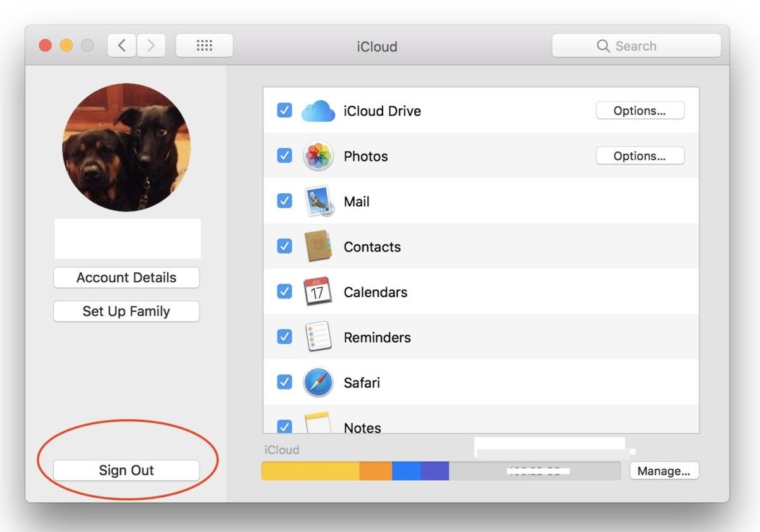This screenshot has width=760, height=532.
Task: Show all preferences via the grid button
Action: 204,46
